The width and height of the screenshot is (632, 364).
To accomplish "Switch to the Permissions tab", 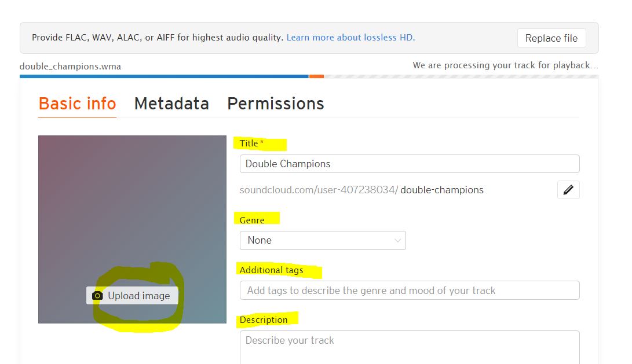I will pyautogui.click(x=276, y=104).
